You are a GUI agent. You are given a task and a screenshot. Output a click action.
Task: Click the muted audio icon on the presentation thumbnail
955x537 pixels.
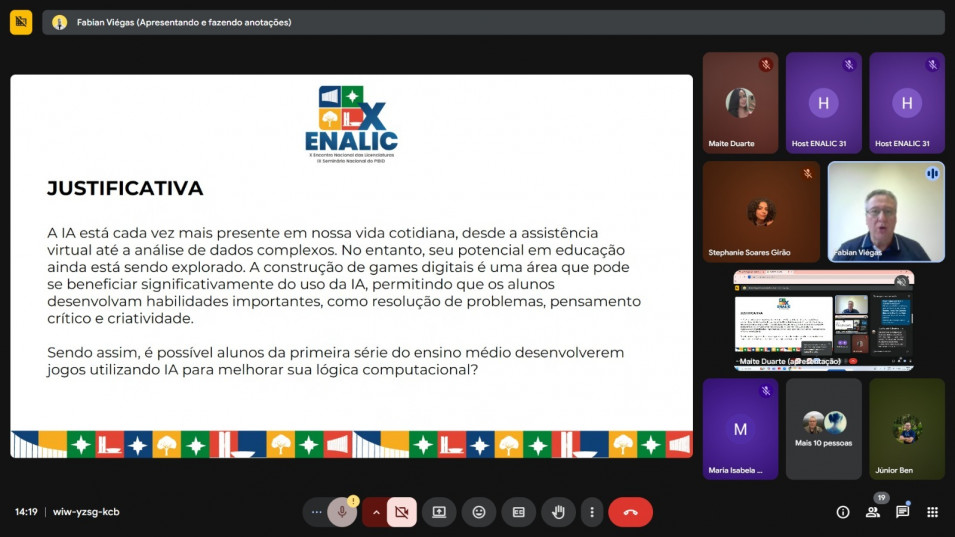click(x=901, y=281)
